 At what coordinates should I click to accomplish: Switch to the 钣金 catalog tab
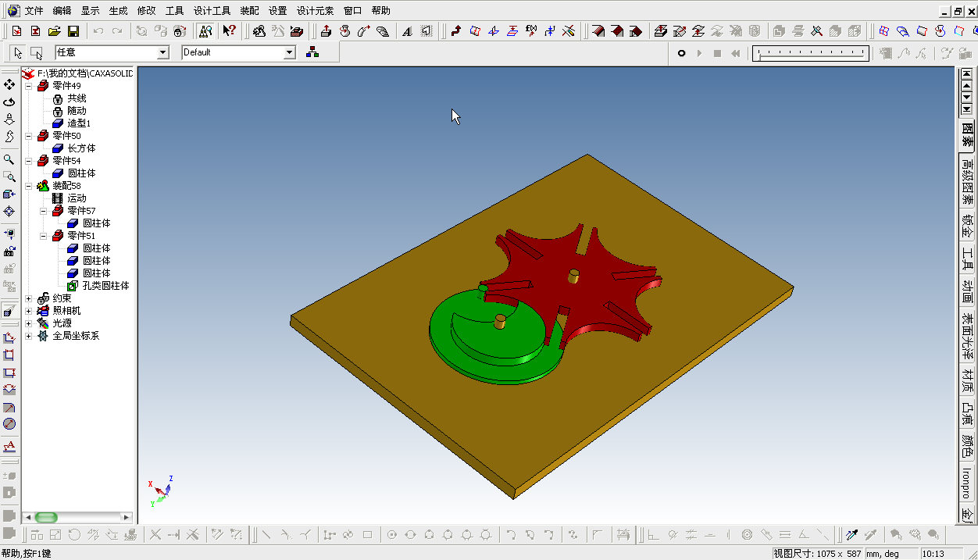pos(967,225)
